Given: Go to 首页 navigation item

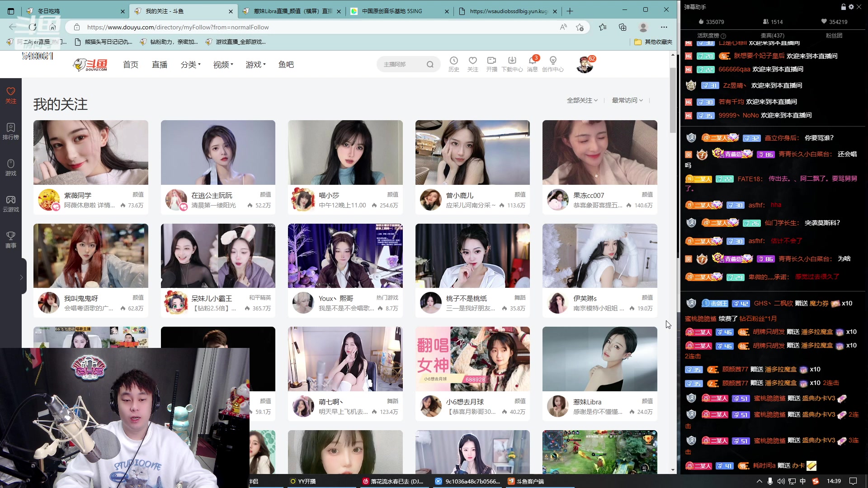Looking at the screenshot, I should tap(131, 65).
